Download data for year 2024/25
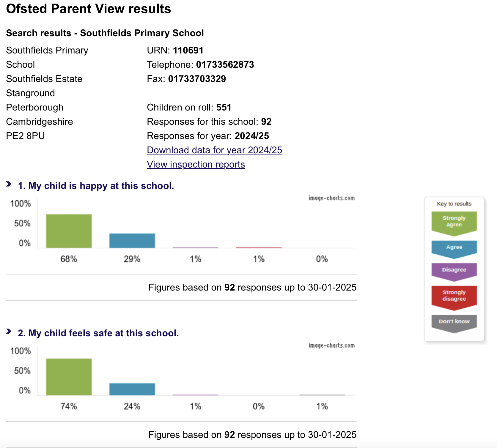This screenshot has height=448, width=497. (214, 150)
